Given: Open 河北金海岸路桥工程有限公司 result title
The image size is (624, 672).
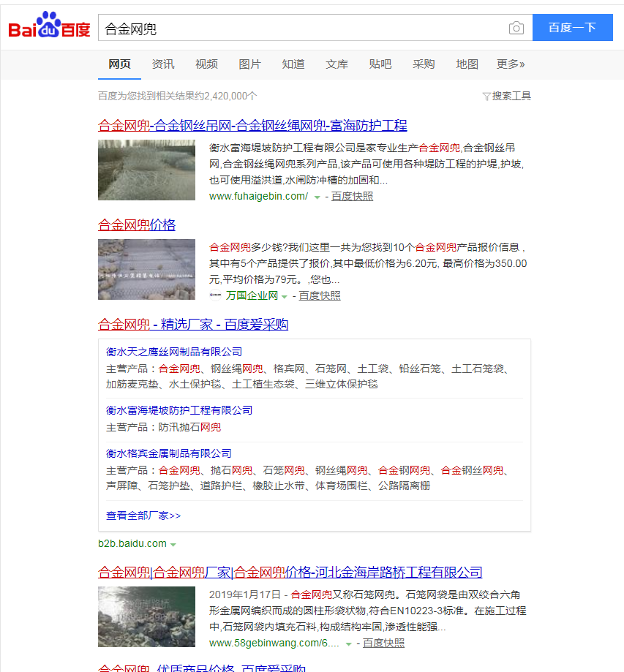Looking at the screenshot, I should click(x=290, y=572).
